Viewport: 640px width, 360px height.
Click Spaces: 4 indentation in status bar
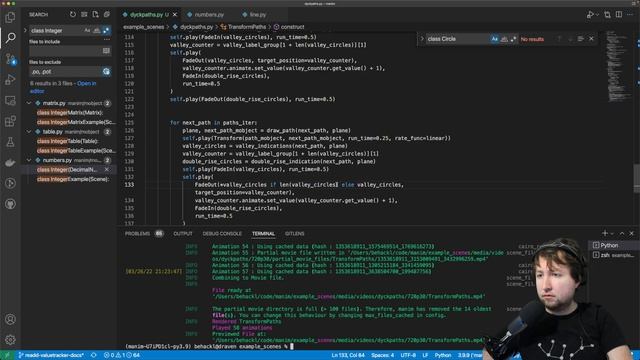(x=382, y=356)
